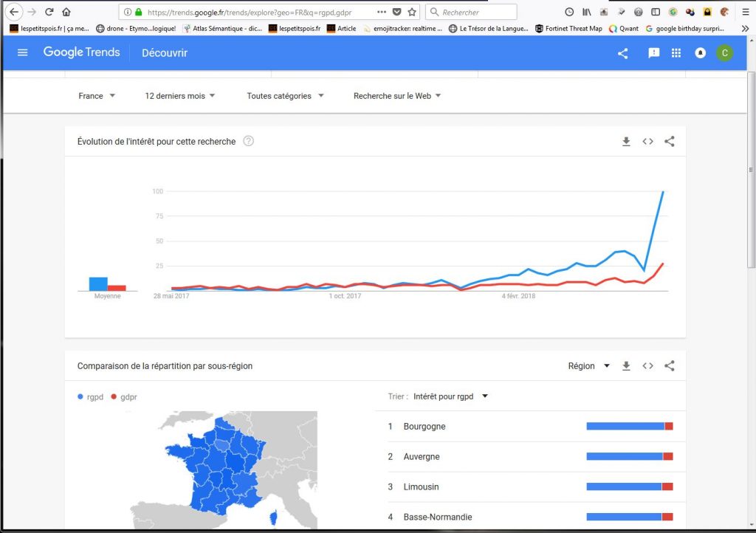Viewport: 756px width, 533px height.
Task: Download the sub-region comparison data
Action: tap(626, 366)
